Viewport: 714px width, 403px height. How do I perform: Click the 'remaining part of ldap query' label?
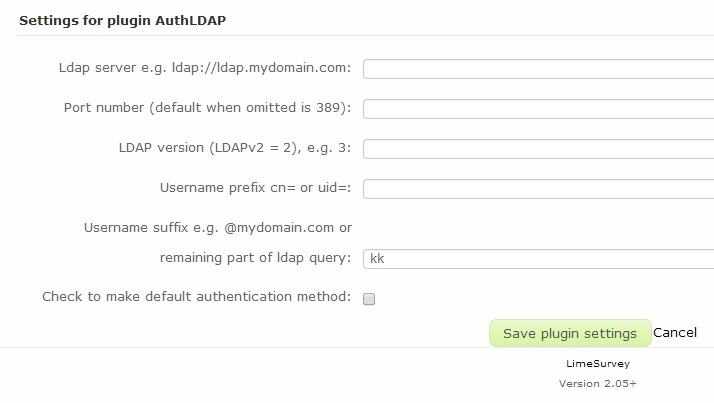click(x=255, y=257)
